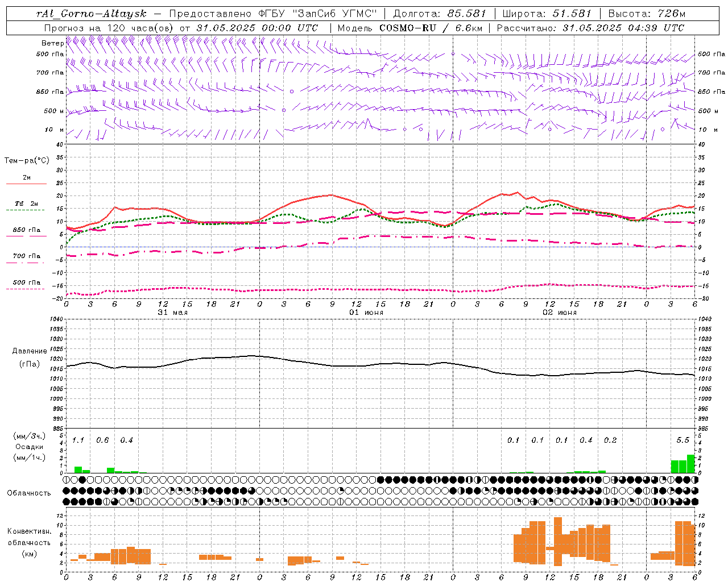Click the 0.6 precipitation value
Screen dimensions: 728x582
click(102, 440)
